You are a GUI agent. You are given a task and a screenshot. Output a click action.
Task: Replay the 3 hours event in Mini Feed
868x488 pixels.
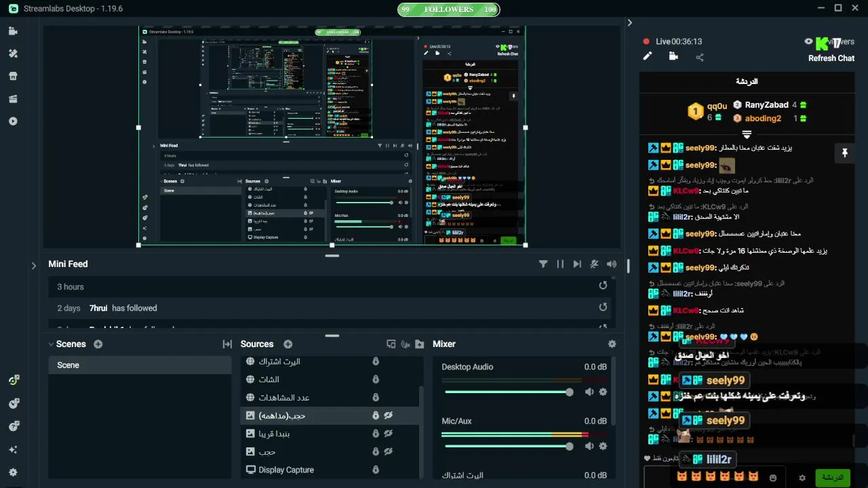pyautogui.click(x=603, y=286)
